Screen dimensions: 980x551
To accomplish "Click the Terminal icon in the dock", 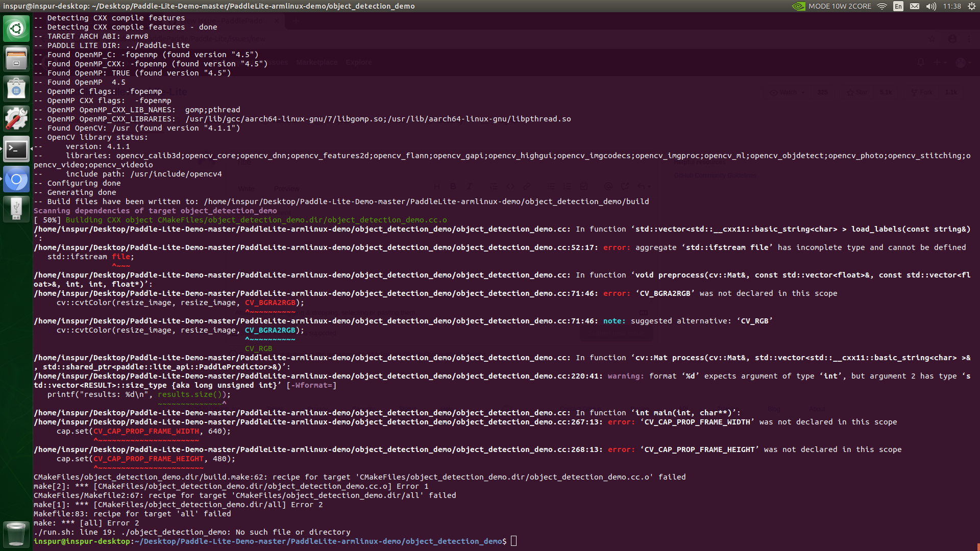I will click(16, 149).
